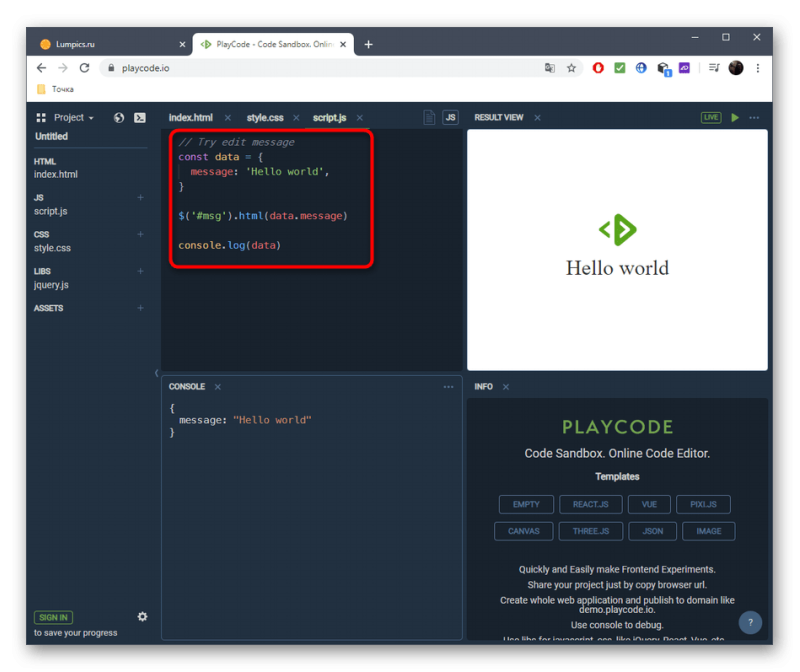Screen dimensions: 800x672
Task: Open the Chrome three-dots menu
Action: click(758, 68)
